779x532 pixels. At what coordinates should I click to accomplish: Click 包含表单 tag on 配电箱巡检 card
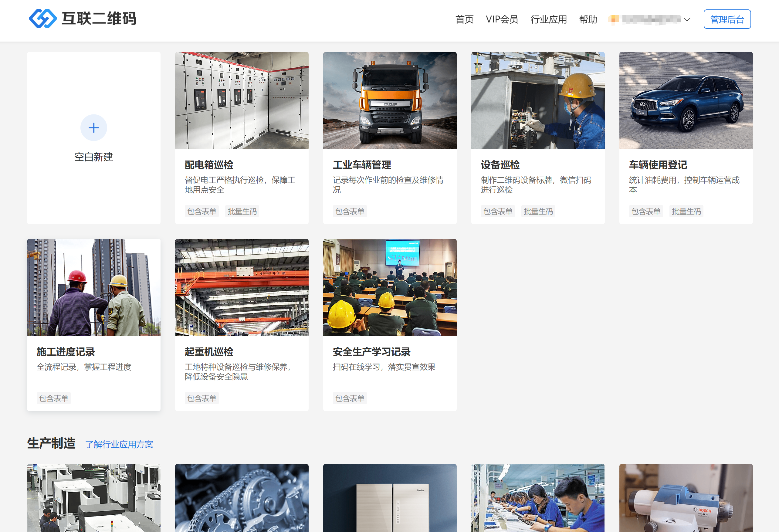(x=202, y=212)
